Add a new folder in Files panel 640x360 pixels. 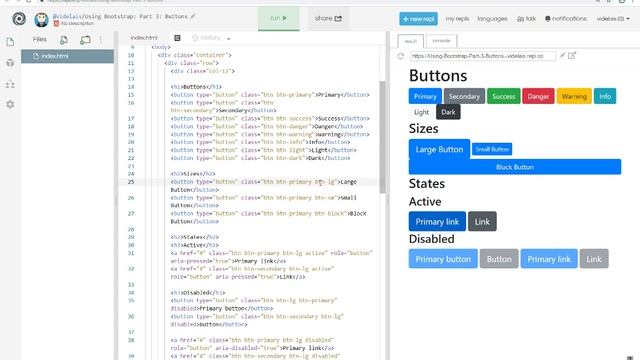85,40
